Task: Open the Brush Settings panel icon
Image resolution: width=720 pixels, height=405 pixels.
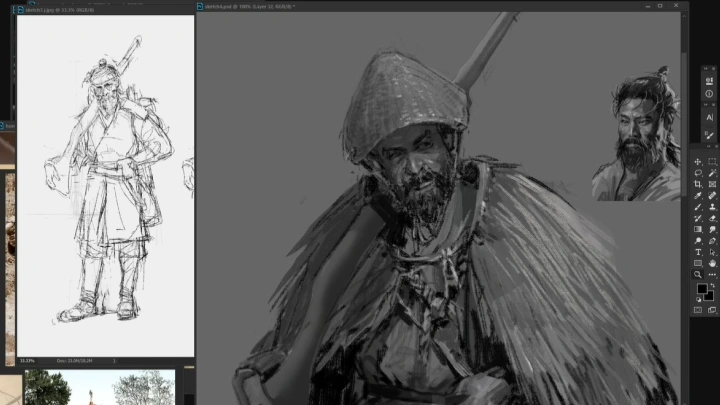Action: (x=709, y=135)
